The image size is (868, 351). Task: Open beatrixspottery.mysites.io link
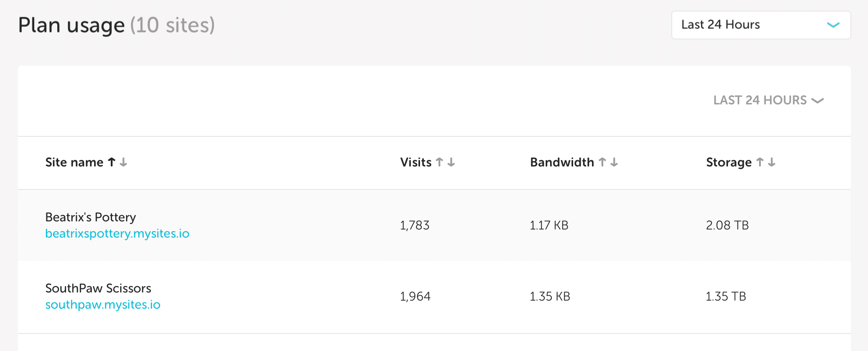(117, 234)
